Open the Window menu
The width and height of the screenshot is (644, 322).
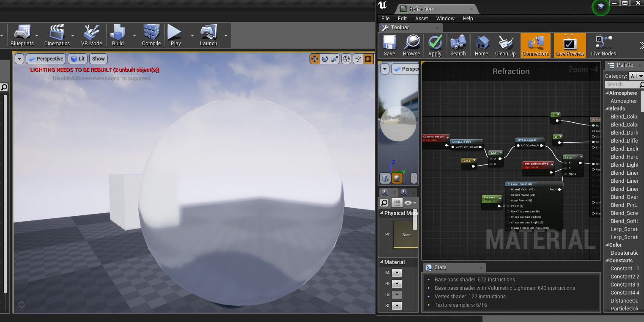445,18
